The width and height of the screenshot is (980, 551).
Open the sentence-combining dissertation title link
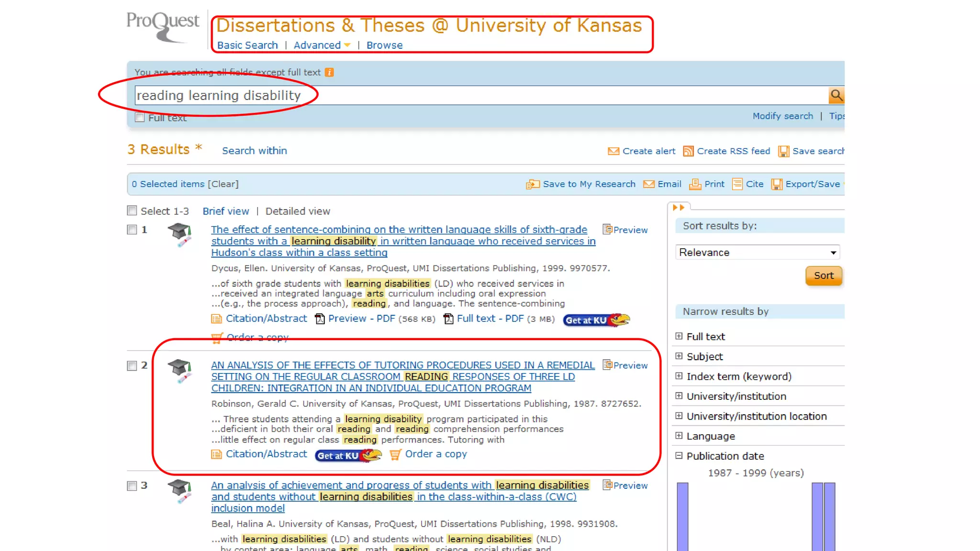[x=403, y=241]
